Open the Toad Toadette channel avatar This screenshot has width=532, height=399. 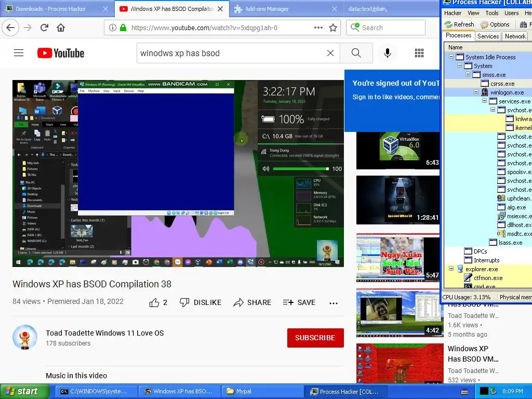click(x=25, y=337)
